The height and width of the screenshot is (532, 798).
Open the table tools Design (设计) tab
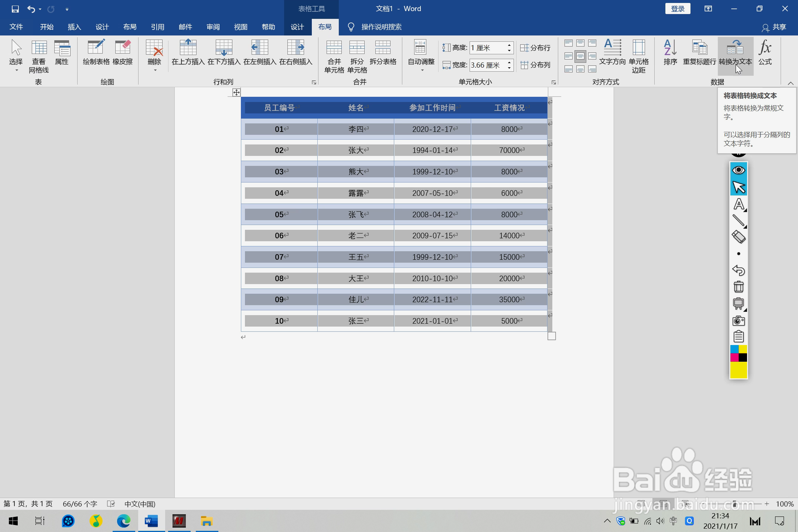pos(297,27)
